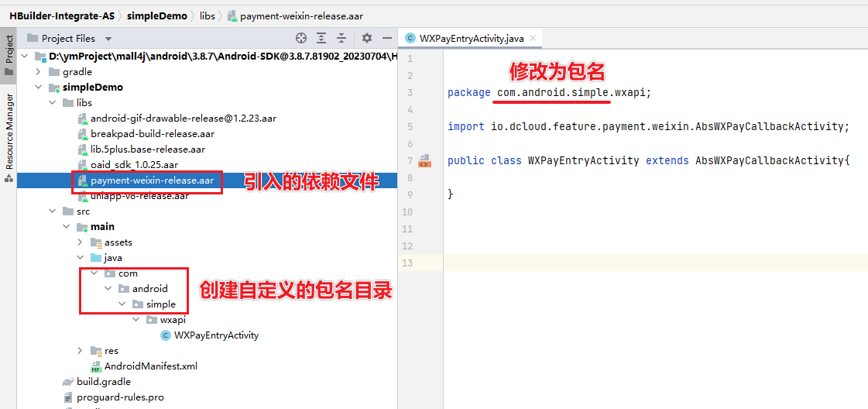Toggle the Resource Manager side tab

coord(9,132)
